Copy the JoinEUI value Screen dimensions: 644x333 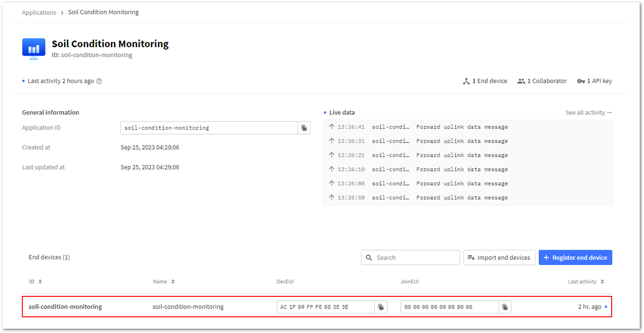[505, 307]
